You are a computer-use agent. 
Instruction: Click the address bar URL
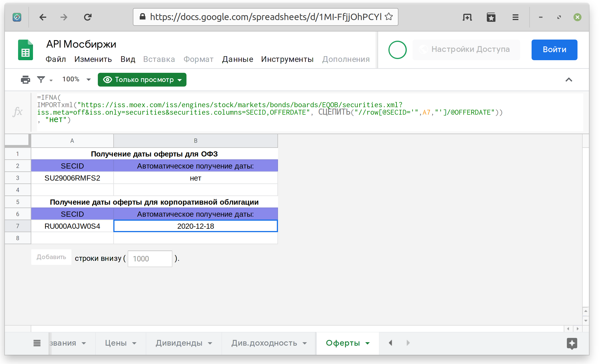pyautogui.click(x=266, y=17)
